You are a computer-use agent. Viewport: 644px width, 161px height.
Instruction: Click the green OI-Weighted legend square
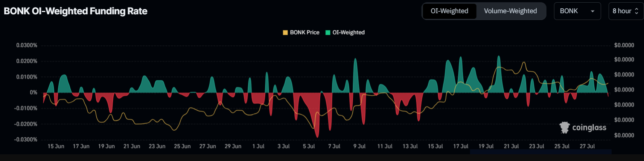[x=328, y=33]
